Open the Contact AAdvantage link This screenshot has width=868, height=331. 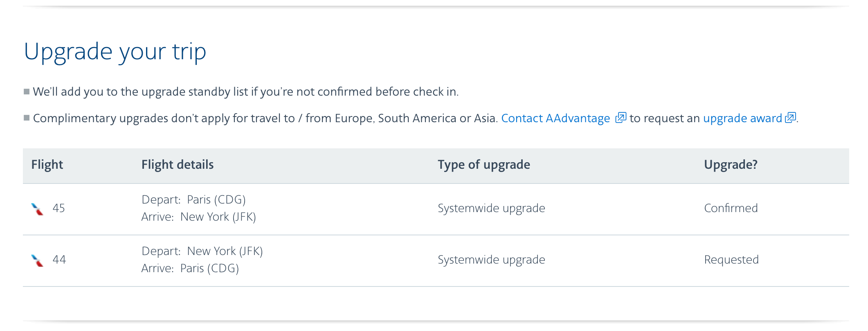pos(556,118)
